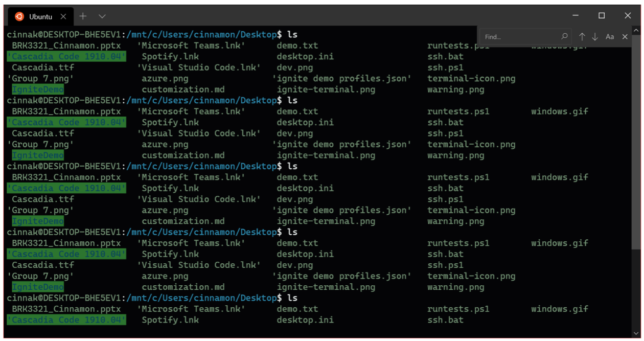Click the bottom-most highlighted 'Cascadia Code 1910.04' entry

[x=66, y=320]
